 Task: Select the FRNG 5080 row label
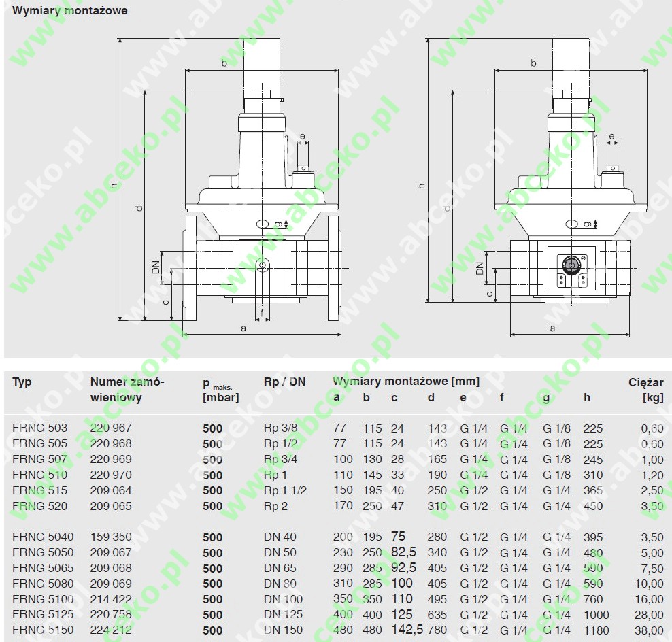pyautogui.click(x=43, y=584)
